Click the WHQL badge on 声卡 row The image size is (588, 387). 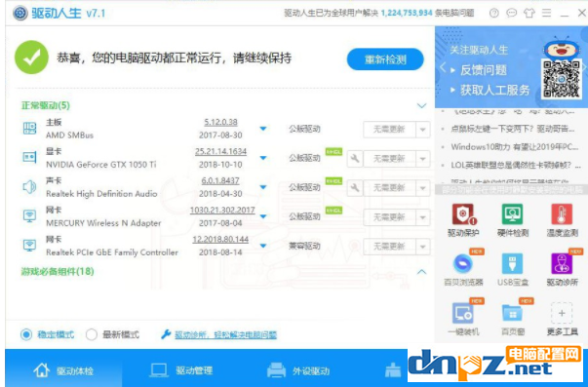point(333,181)
